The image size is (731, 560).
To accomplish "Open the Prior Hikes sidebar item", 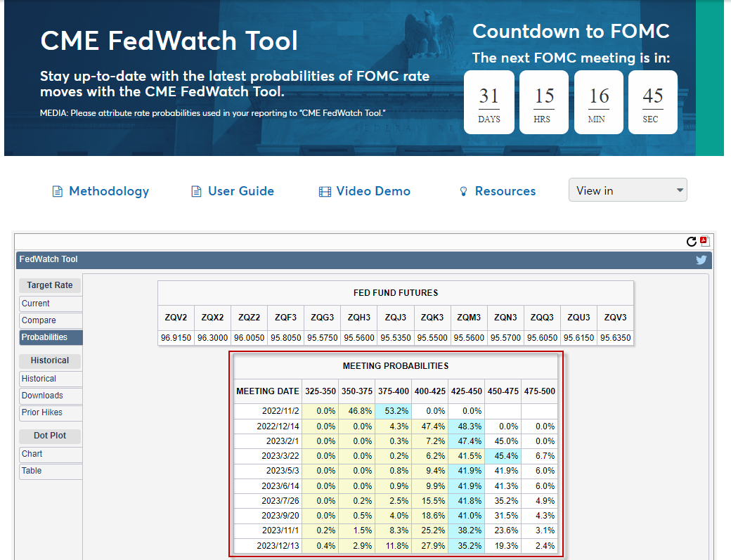I will 51,412.
